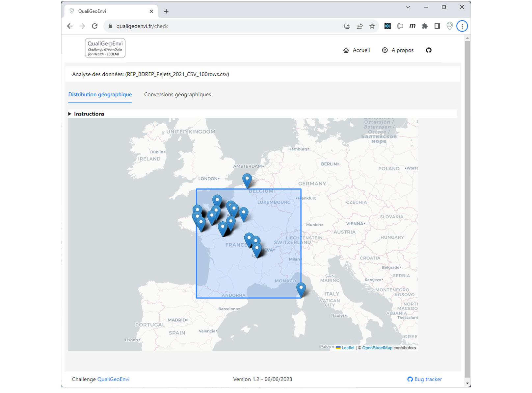532x393 pixels.
Task: Open a new browser tab
Action: 166,12
